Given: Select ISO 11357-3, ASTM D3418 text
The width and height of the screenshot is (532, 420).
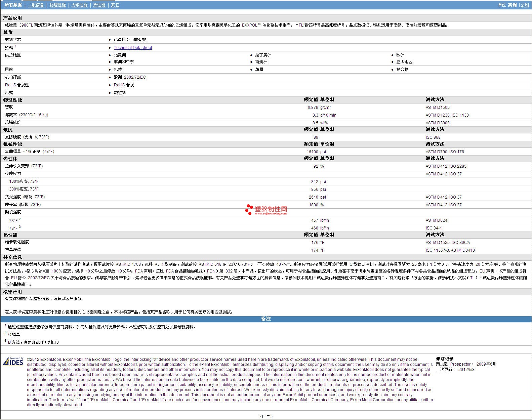Looking at the screenshot, I should (x=450, y=250).
